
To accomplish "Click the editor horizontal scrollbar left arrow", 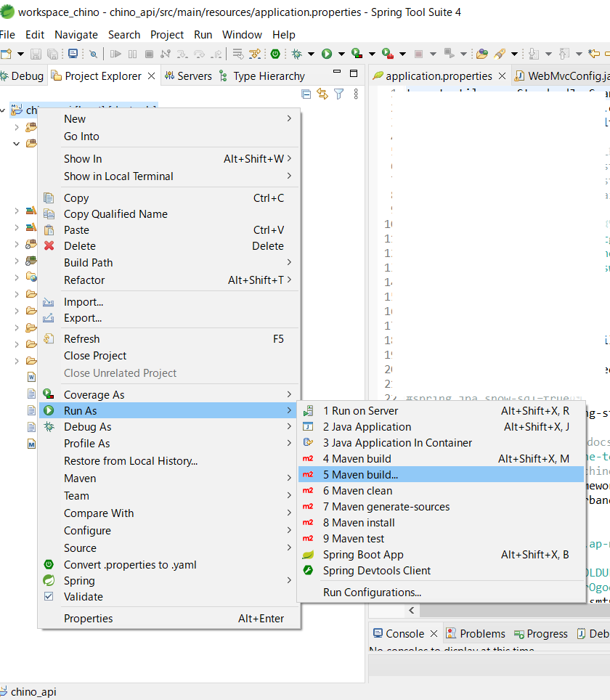I will coord(412,611).
